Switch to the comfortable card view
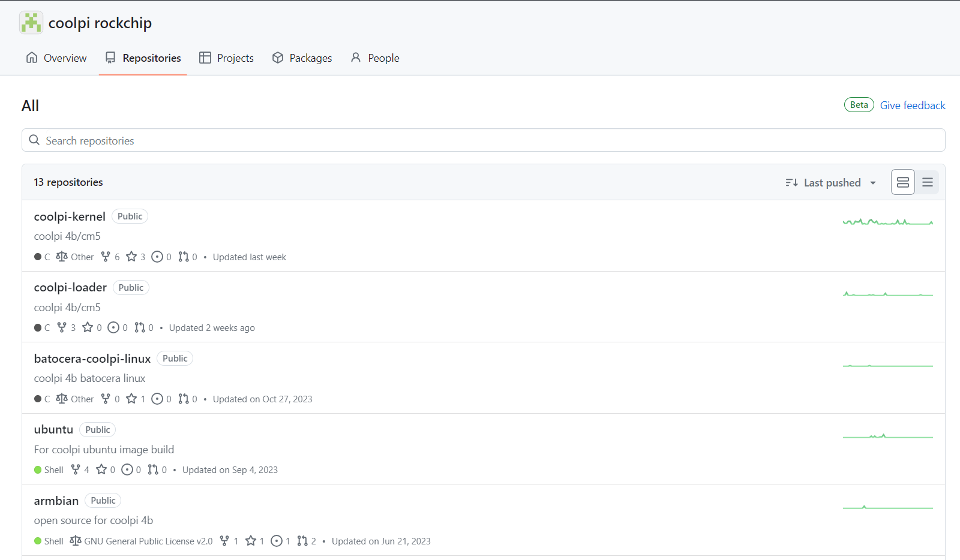The image size is (960, 560). pos(903,182)
